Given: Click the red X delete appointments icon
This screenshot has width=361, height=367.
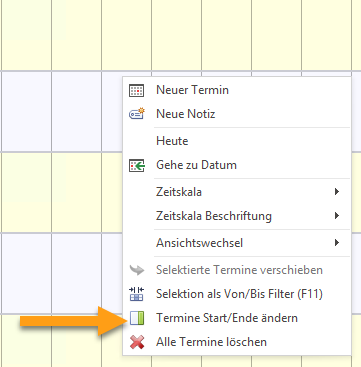Looking at the screenshot, I should tap(137, 342).
